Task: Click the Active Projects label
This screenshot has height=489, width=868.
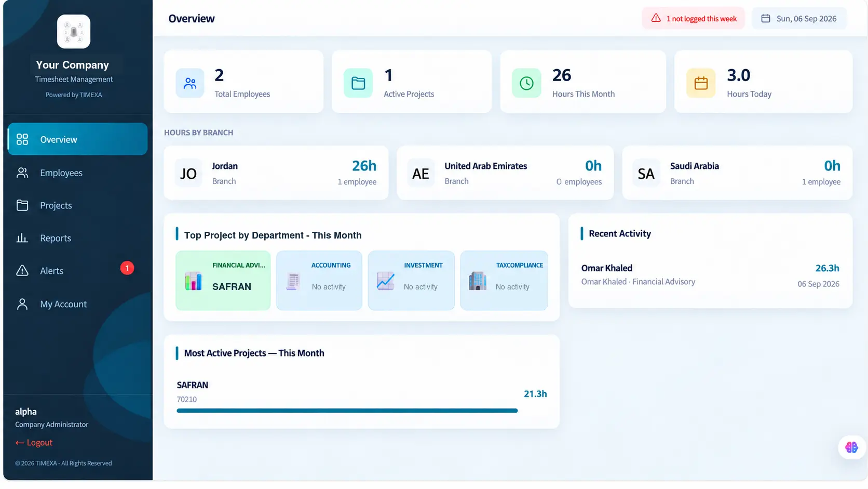Action: pyautogui.click(x=409, y=94)
